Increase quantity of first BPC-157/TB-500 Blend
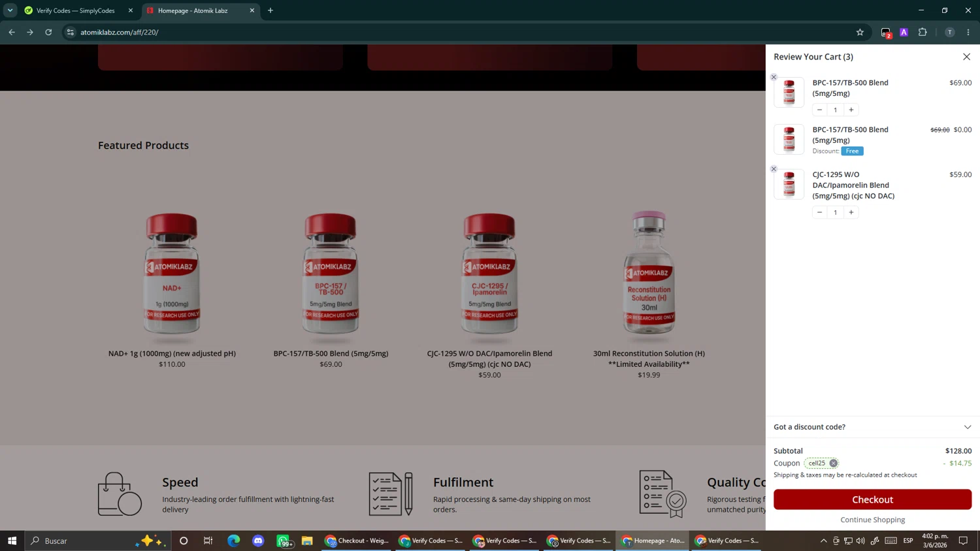The width and height of the screenshot is (980, 551). click(851, 110)
